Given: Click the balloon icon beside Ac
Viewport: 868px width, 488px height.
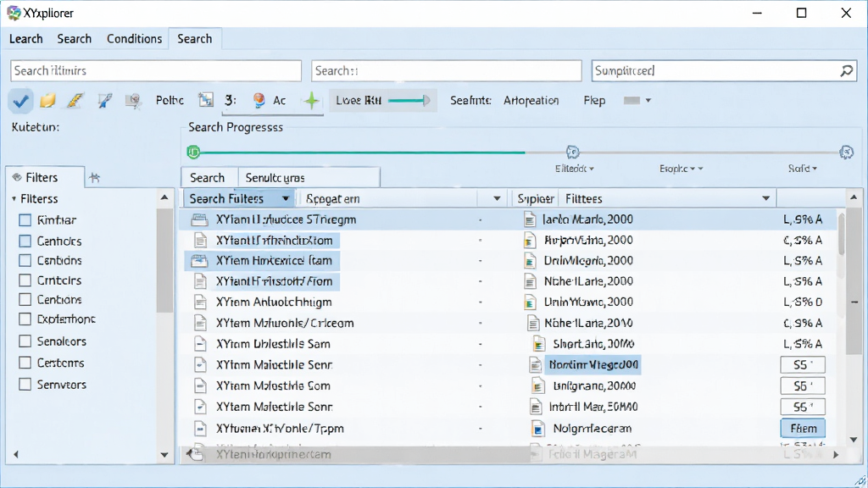Looking at the screenshot, I should (259, 100).
